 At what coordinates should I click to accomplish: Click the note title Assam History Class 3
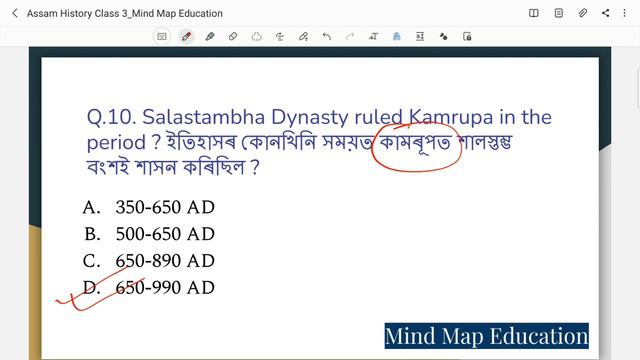[124, 13]
